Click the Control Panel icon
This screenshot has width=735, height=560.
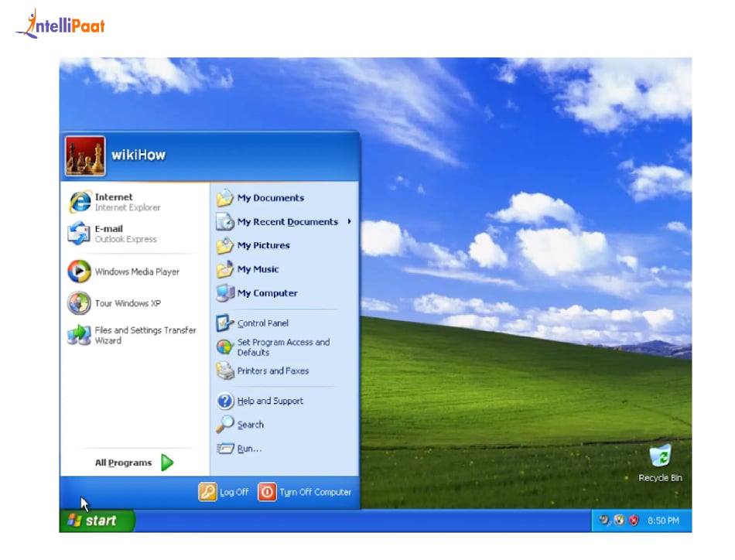click(225, 323)
